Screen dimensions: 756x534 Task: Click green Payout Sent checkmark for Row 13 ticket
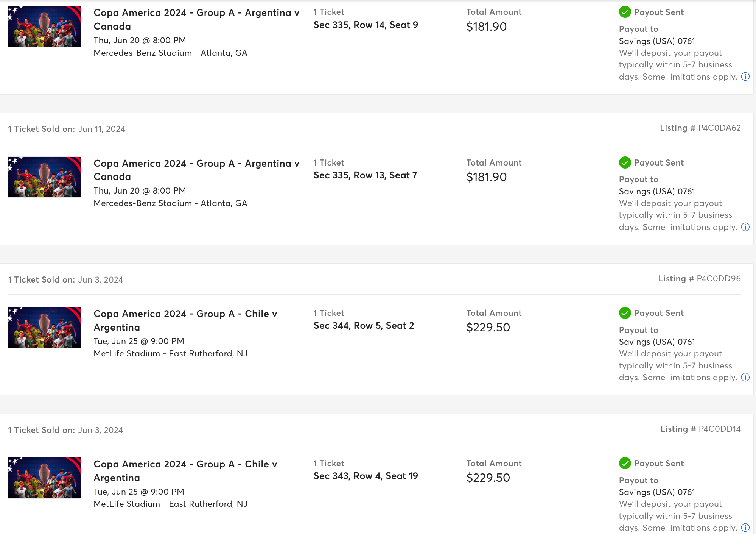pyautogui.click(x=625, y=162)
